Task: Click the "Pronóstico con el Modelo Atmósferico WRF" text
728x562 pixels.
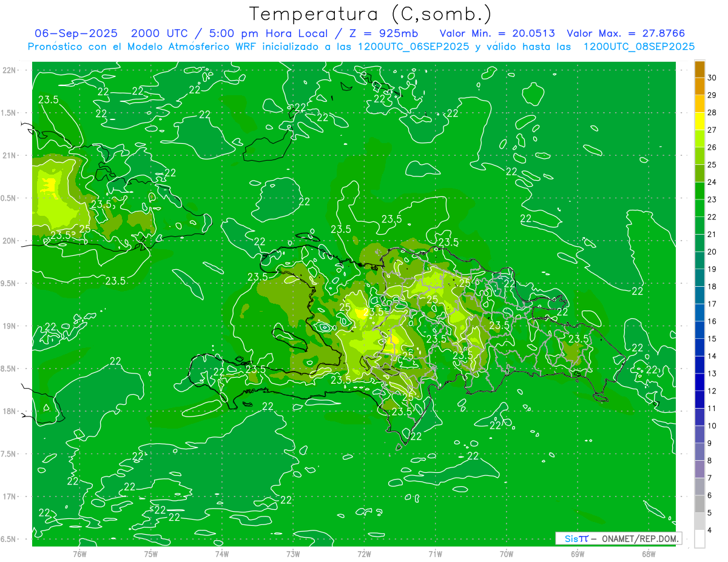Action: coord(143,47)
